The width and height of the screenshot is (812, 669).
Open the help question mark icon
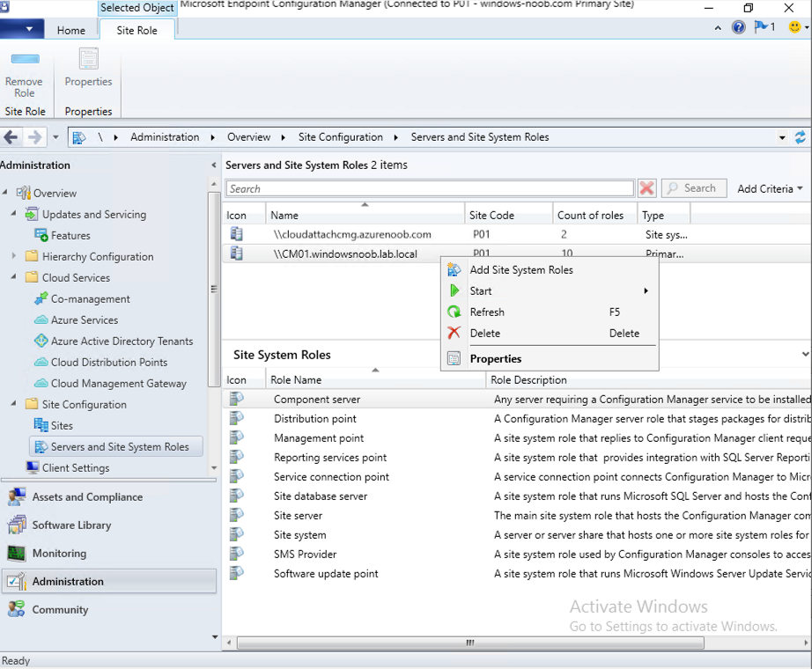739,27
